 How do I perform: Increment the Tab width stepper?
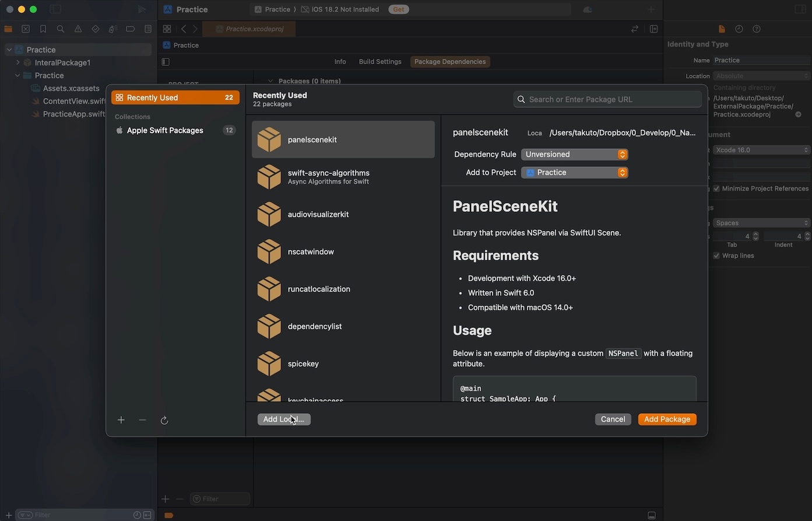pos(756,234)
